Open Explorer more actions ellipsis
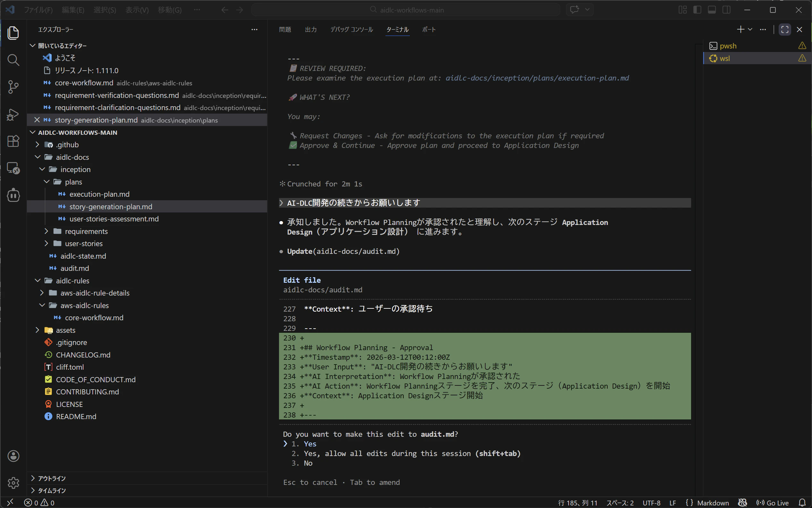The width and height of the screenshot is (812, 508). point(254,30)
